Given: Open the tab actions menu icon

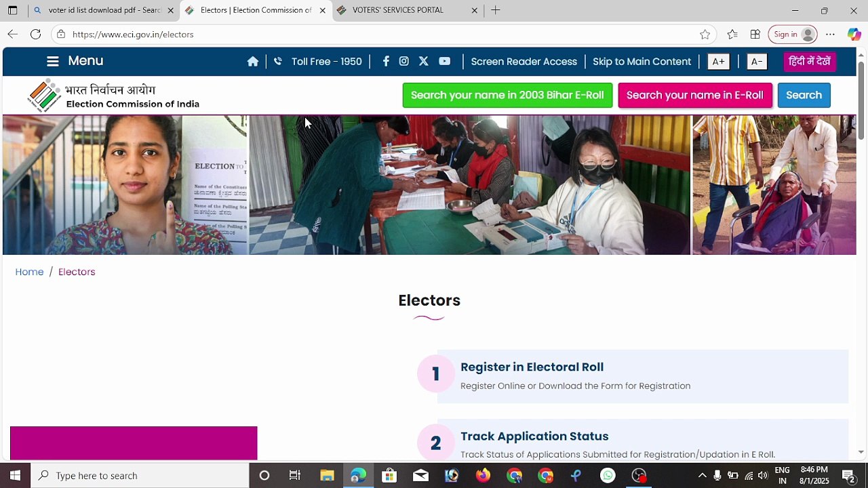Looking at the screenshot, I should pyautogui.click(x=13, y=10).
